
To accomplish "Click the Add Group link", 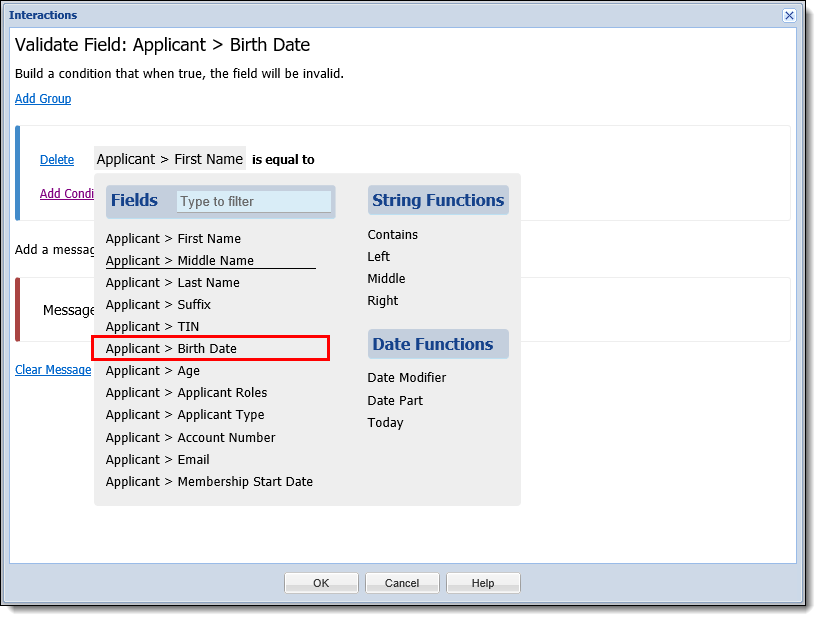I will coord(43,98).
